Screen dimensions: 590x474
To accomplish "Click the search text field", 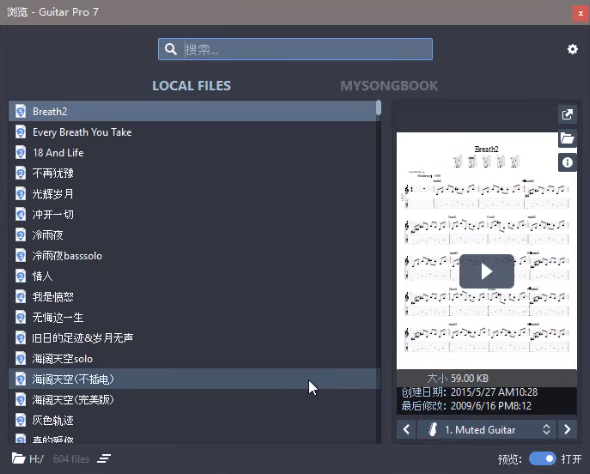I will pyautogui.click(x=295, y=49).
